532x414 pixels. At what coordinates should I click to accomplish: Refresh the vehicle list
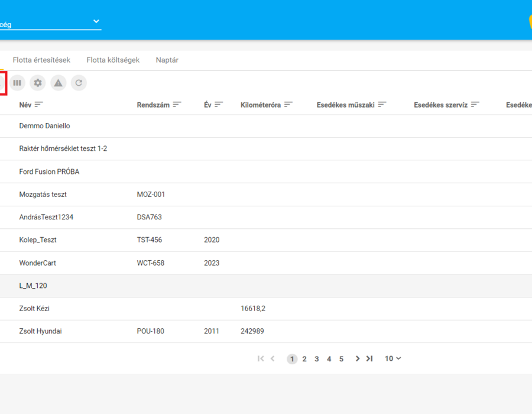79,83
